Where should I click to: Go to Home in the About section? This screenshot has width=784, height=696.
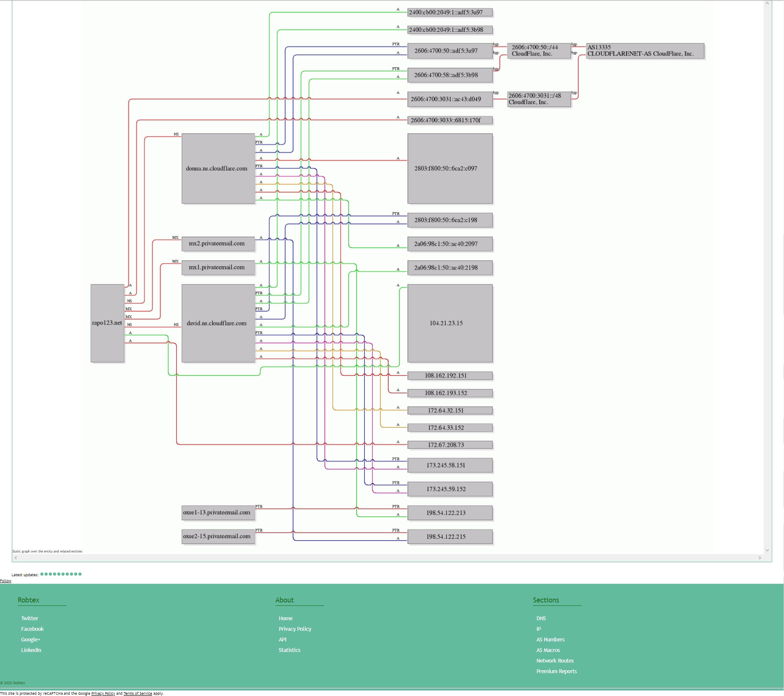(286, 619)
